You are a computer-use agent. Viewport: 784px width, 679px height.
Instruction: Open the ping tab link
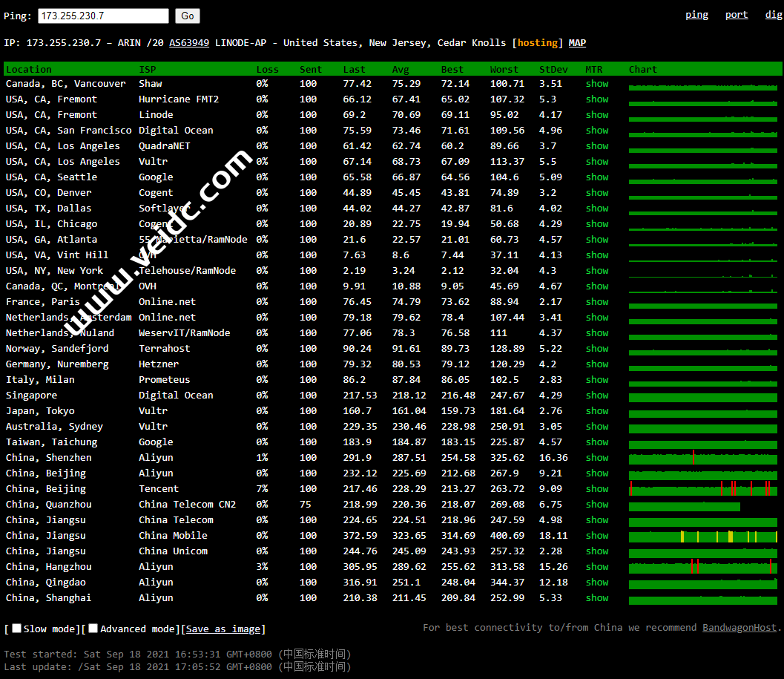coord(696,15)
